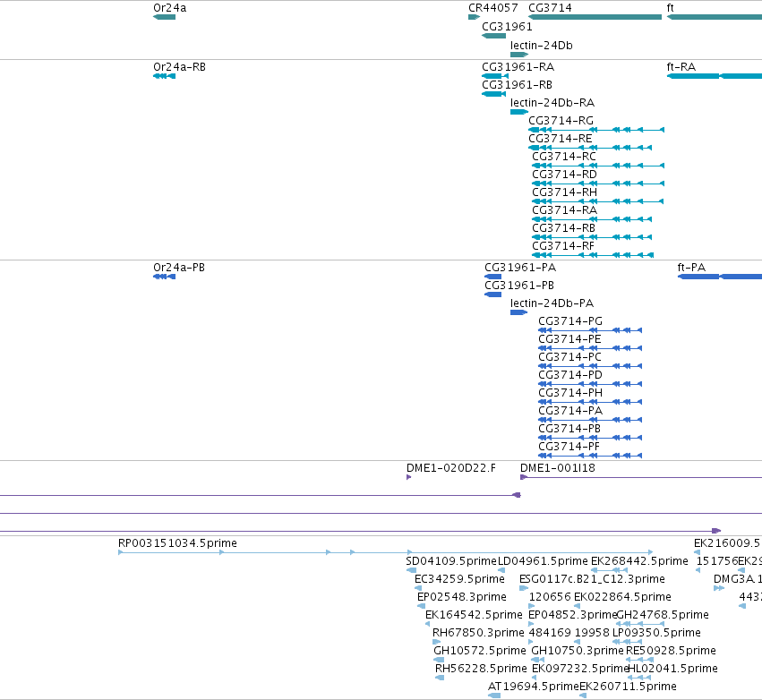Click the ft gene label
Viewport: 762px width, 700px height.
pos(670,8)
